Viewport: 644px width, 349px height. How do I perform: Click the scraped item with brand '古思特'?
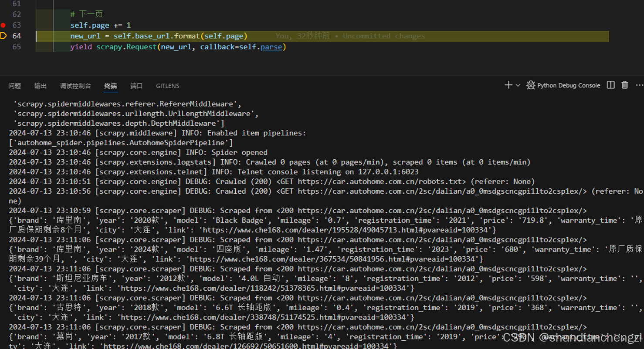point(325,312)
